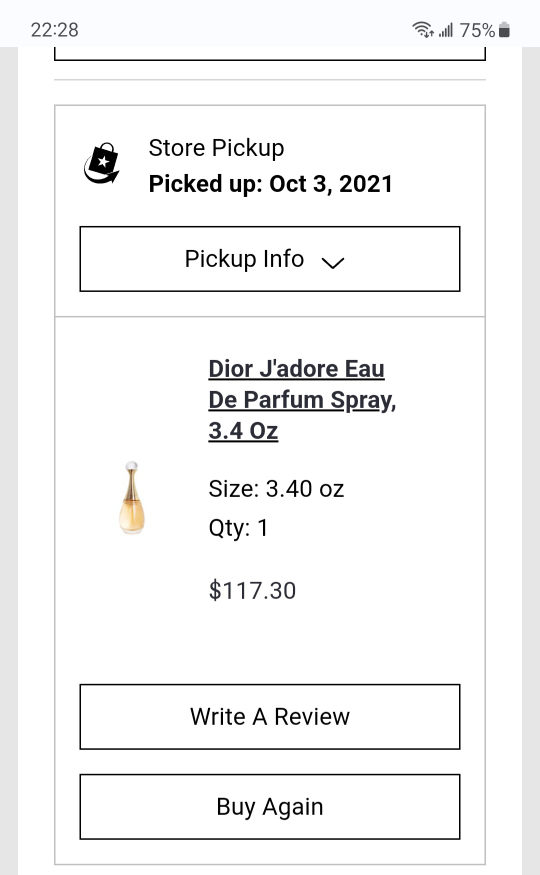The height and width of the screenshot is (875, 540).
Task: Tap the Dior perfume bottle thumbnail
Action: pyautogui.click(x=132, y=498)
